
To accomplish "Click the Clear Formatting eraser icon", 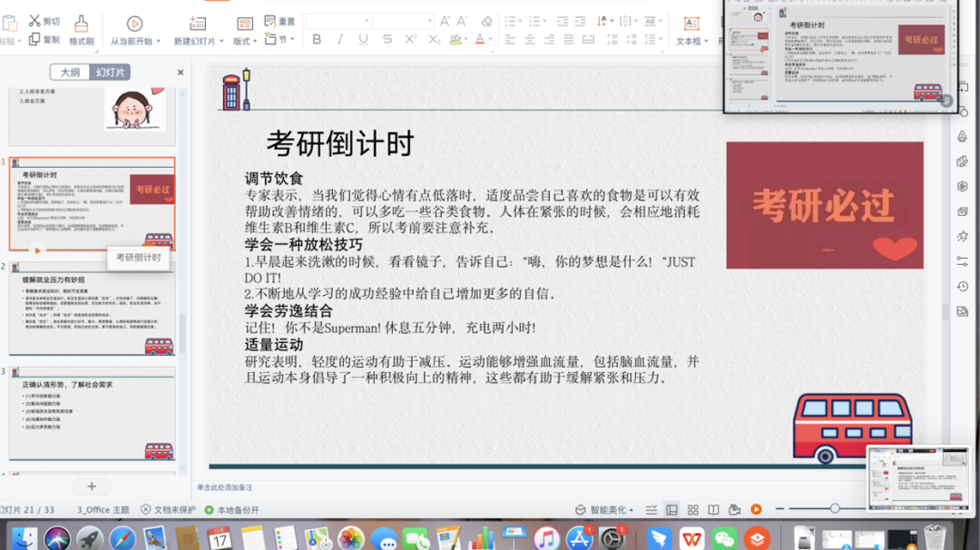I will [x=486, y=21].
